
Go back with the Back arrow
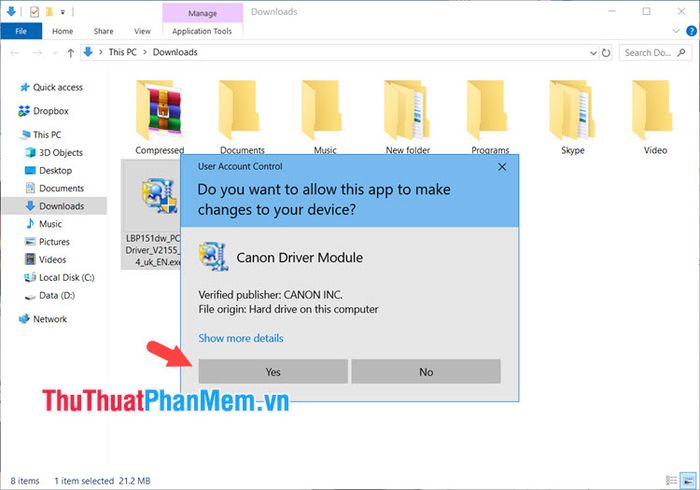tap(15, 53)
